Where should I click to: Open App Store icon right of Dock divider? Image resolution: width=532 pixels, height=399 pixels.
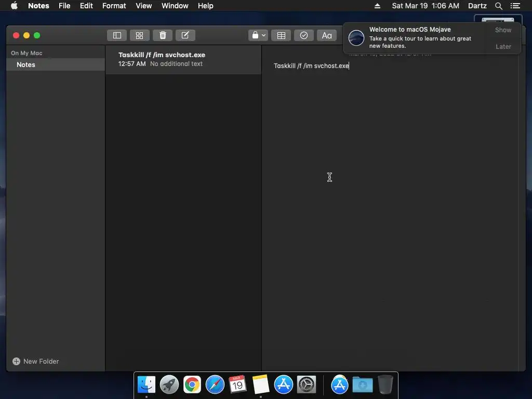point(340,385)
